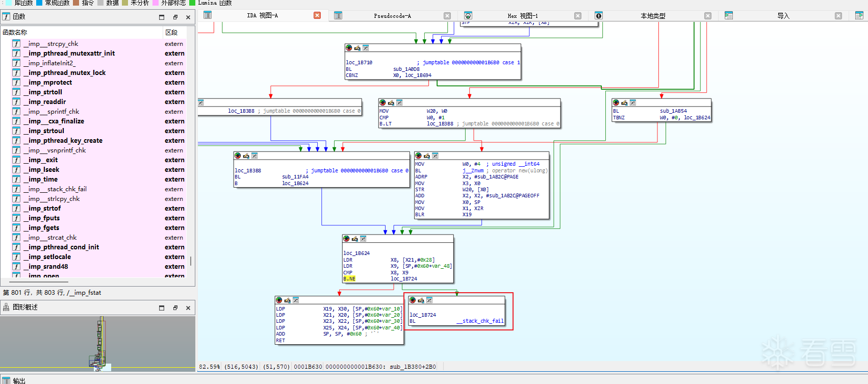
Task: Click the edit icon on the LDP/RET node
Action: [287, 300]
